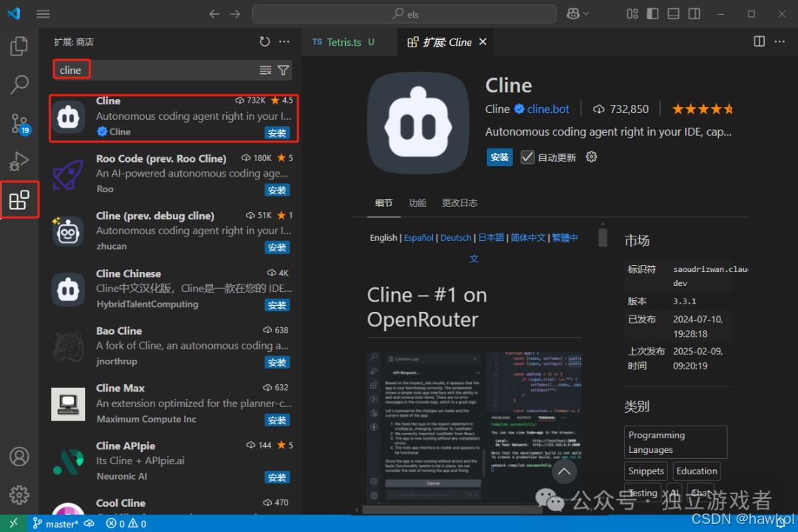Click the 安装 button on Cline detail page

pos(499,157)
